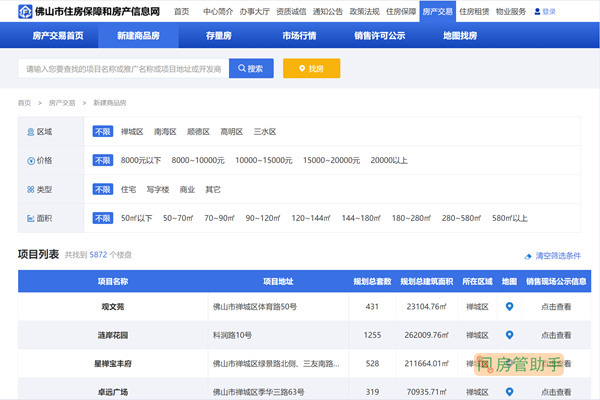Open project 涟岸花园

[x=113, y=335]
